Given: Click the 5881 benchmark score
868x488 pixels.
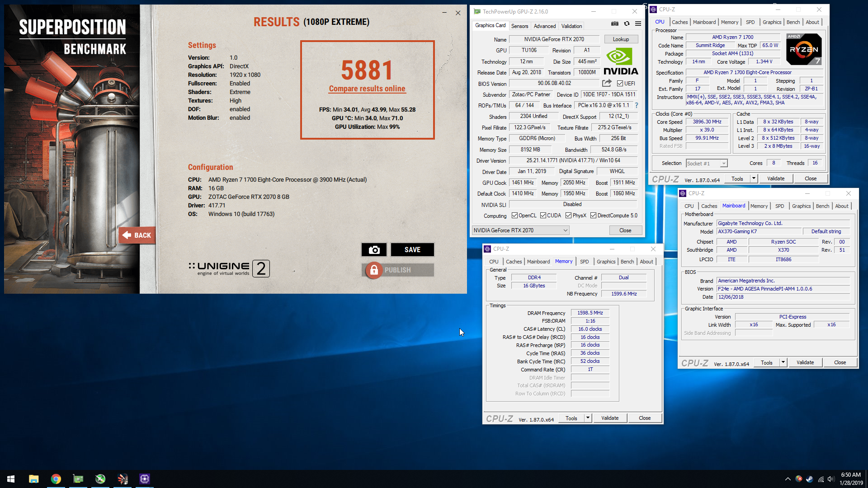Looking at the screenshot, I should pyautogui.click(x=367, y=70).
